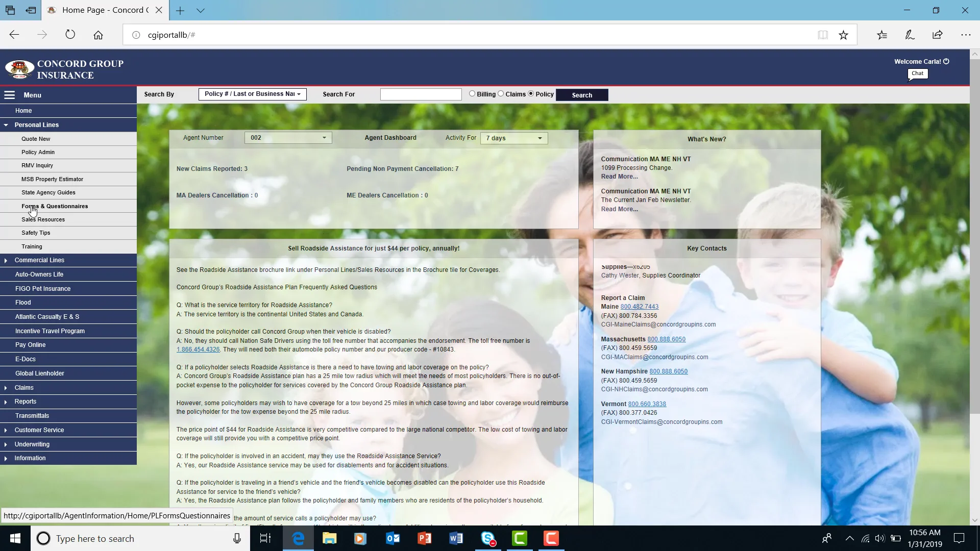The image size is (980, 551).
Task: Open the Chat bubble
Action: click(x=917, y=73)
